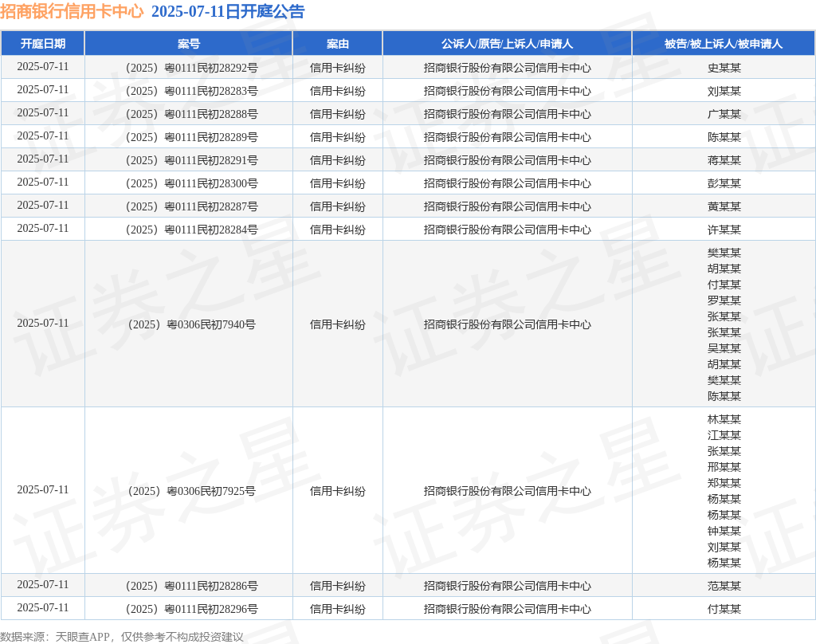Click defendant name 许某某
The image size is (816, 644).
point(724,230)
